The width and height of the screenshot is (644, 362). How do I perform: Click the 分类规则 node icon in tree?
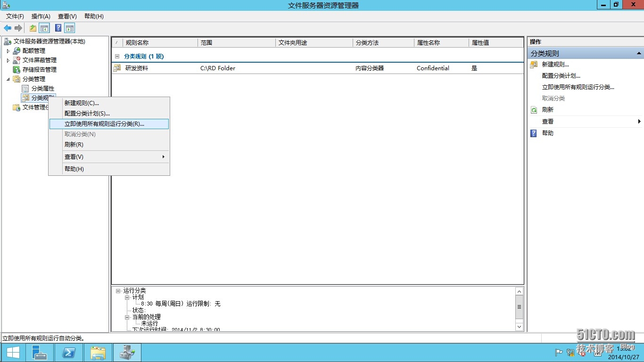pos(25,98)
